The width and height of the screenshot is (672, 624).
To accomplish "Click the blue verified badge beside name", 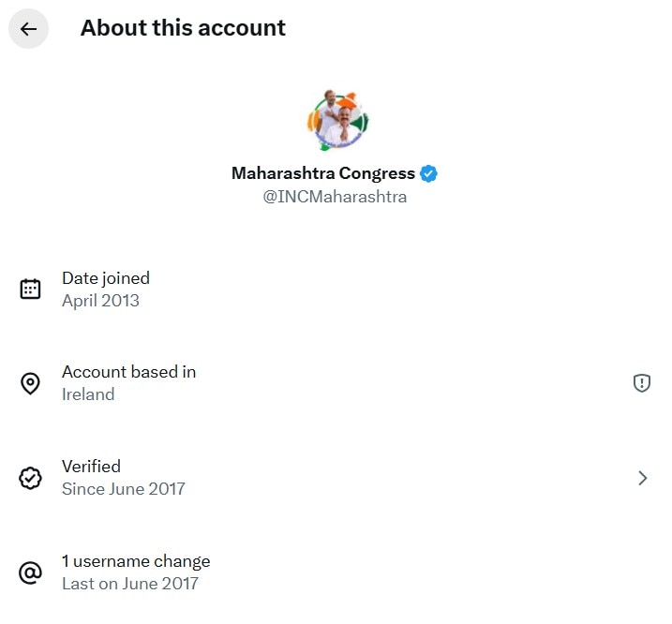I will tap(429, 173).
